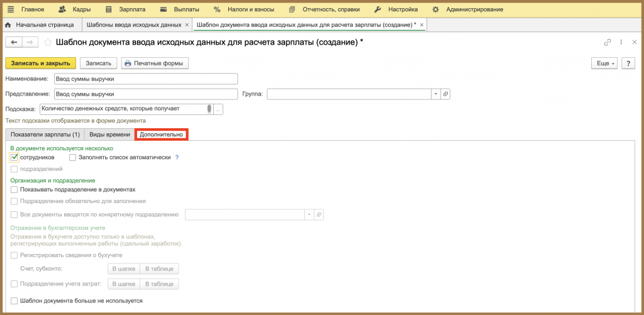Image resolution: width=644 pixels, height=315 pixels.
Task: Close the form with the X icon
Action: [x=634, y=42]
